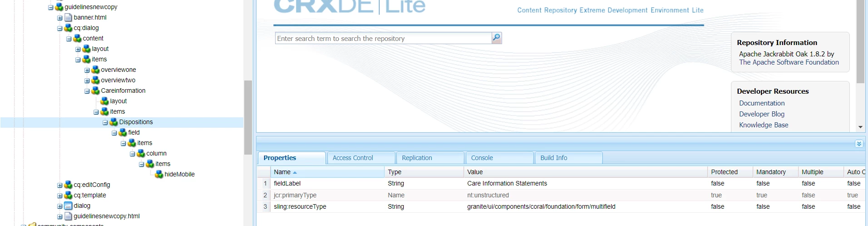
Task: Click the Care Information Statements value
Action: 507,183
